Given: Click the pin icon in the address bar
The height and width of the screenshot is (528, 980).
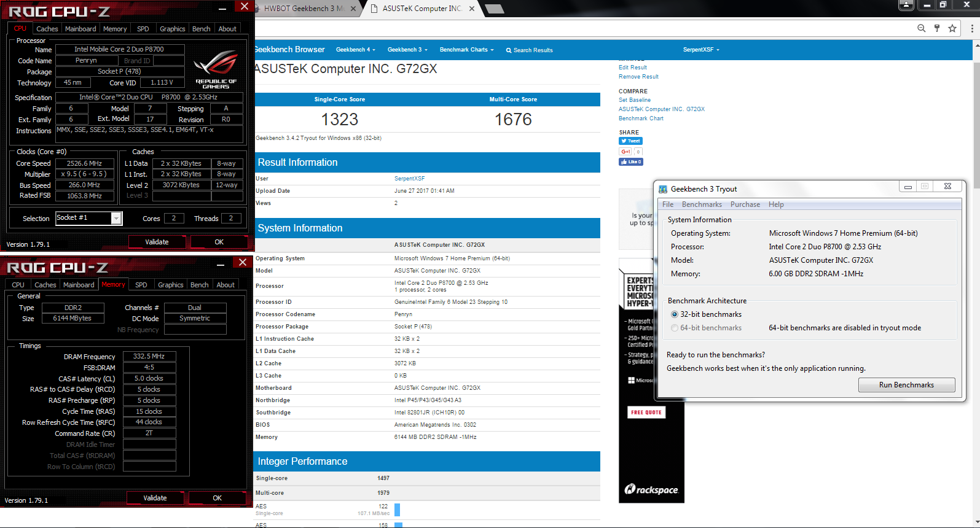Looking at the screenshot, I should (x=937, y=28).
